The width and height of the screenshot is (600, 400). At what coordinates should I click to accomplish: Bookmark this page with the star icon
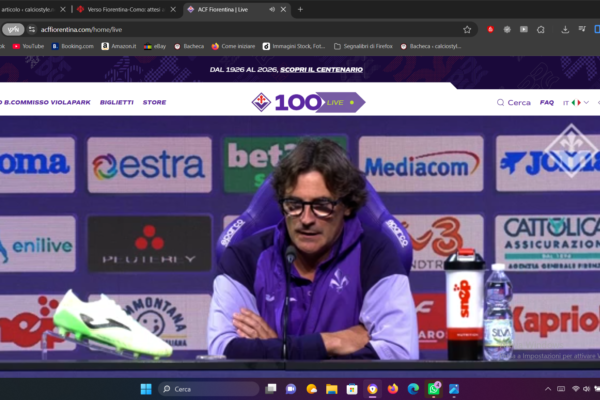pos(467,29)
